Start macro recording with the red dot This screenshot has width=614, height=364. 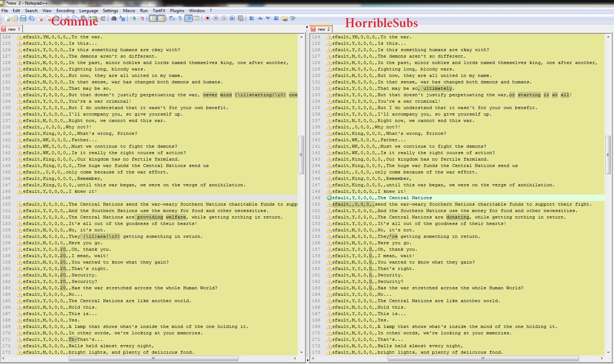207,18
